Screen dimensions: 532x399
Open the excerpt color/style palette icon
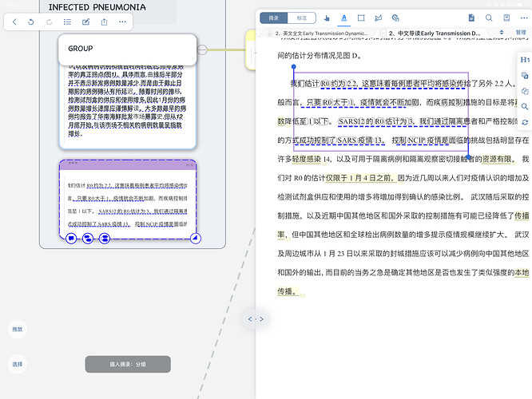tap(395, 18)
